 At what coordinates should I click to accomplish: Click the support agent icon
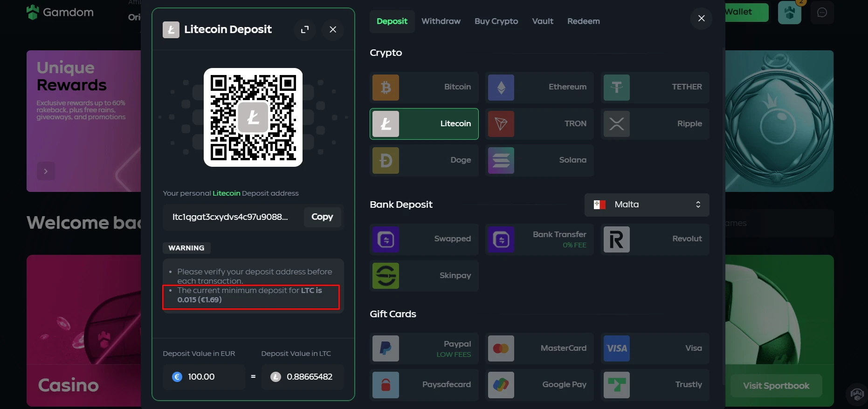[857, 395]
